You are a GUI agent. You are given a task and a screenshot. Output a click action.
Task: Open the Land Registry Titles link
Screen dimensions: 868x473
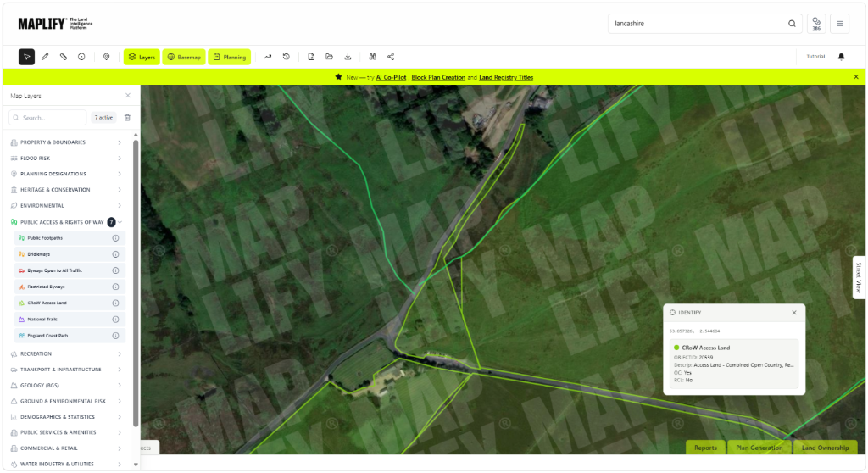pos(506,77)
